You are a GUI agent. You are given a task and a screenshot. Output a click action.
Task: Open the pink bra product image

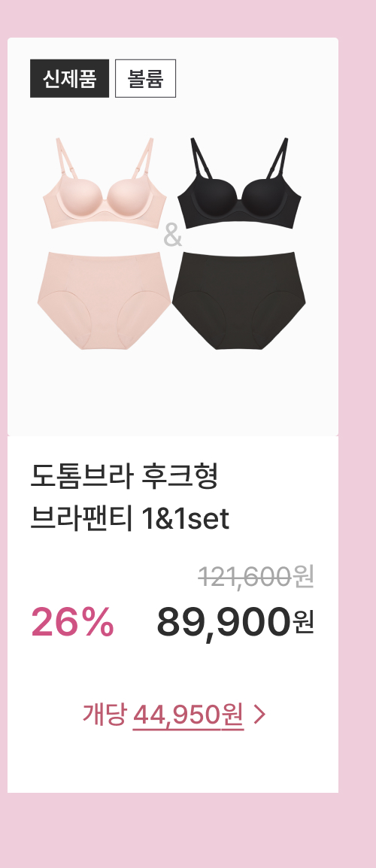(x=105, y=184)
